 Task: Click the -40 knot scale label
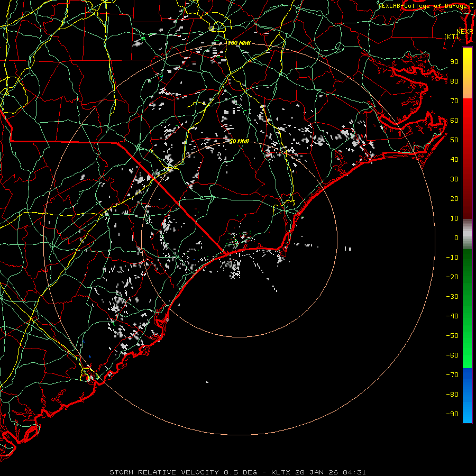[x=452, y=316]
